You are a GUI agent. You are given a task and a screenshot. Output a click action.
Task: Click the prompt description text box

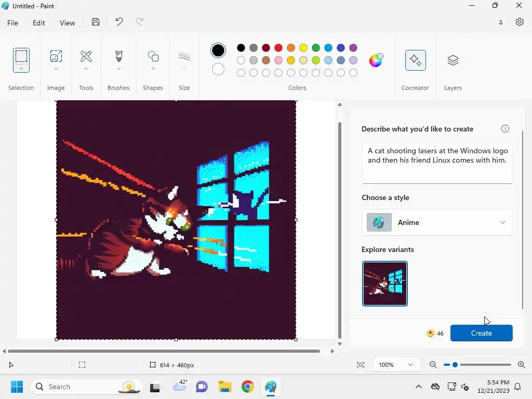pyautogui.click(x=437, y=163)
